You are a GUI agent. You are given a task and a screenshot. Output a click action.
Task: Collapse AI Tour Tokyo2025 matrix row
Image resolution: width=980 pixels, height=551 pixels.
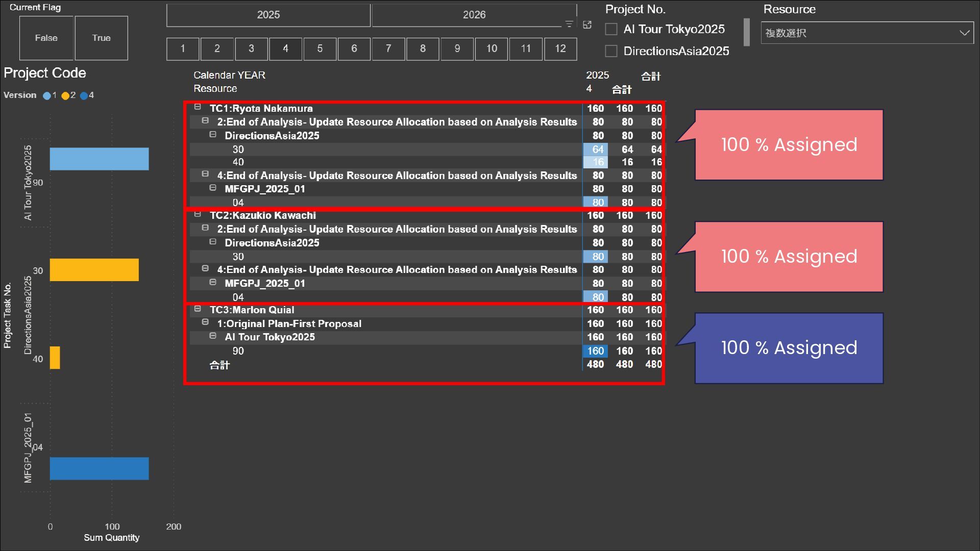click(213, 336)
